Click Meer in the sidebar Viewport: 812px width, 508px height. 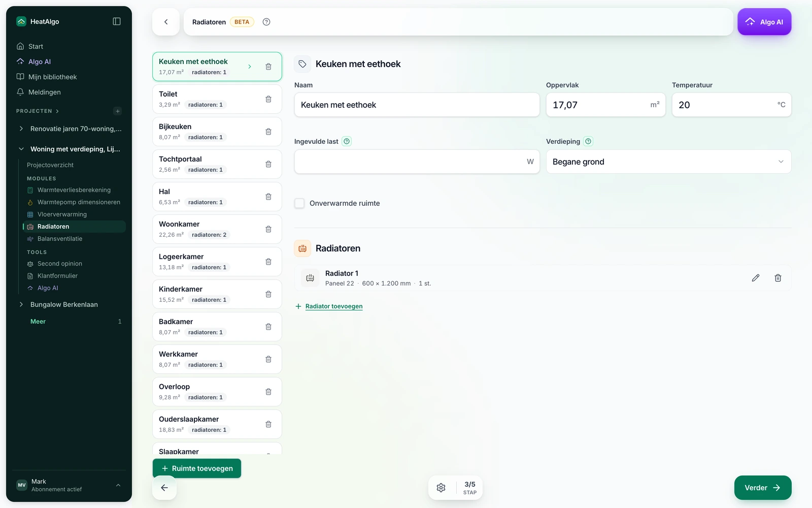pos(38,322)
